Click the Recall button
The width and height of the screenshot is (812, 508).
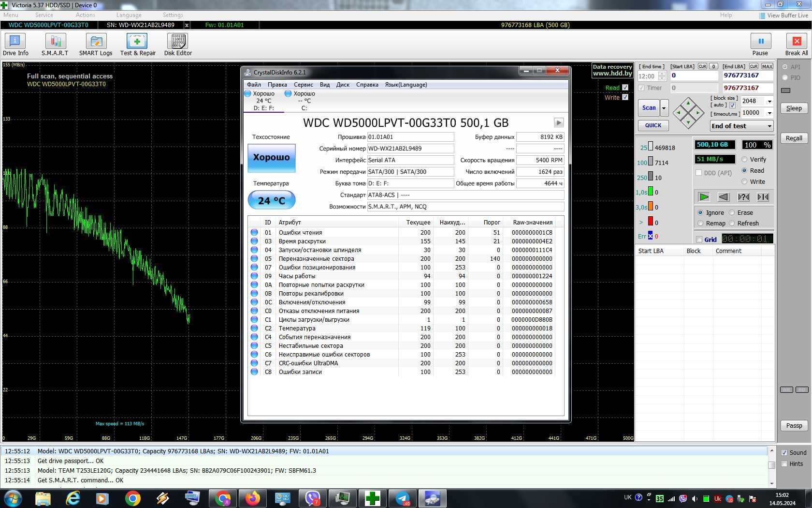click(x=794, y=138)
